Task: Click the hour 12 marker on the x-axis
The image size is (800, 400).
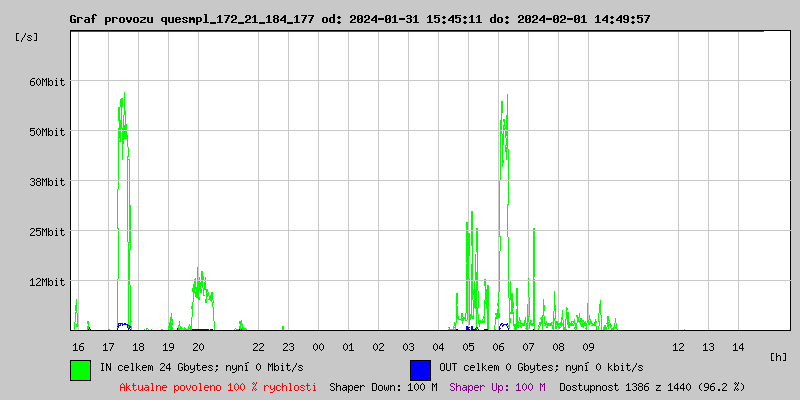Action: pos(678,346)
